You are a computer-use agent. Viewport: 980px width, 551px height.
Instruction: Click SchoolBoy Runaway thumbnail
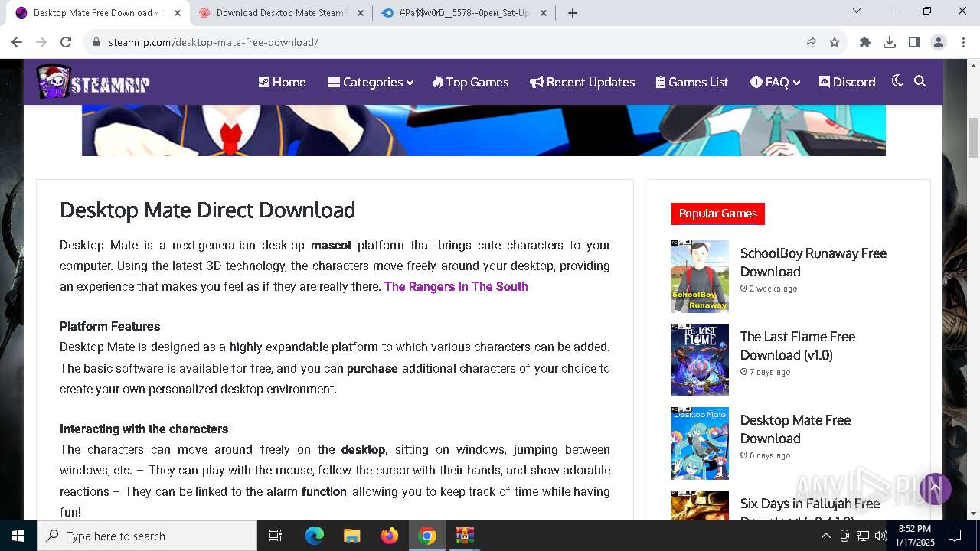700,276
